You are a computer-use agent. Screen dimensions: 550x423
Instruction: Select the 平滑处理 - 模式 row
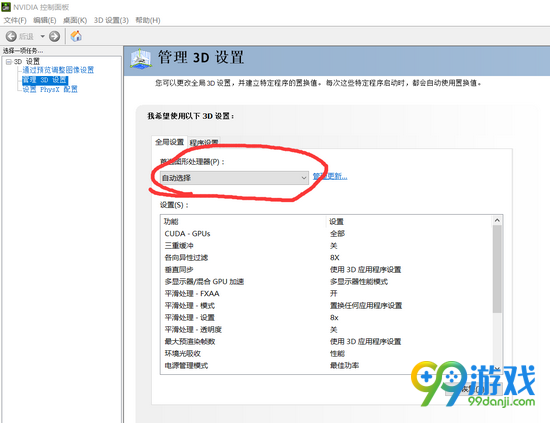pyautogui.click(x=326, y=306)
